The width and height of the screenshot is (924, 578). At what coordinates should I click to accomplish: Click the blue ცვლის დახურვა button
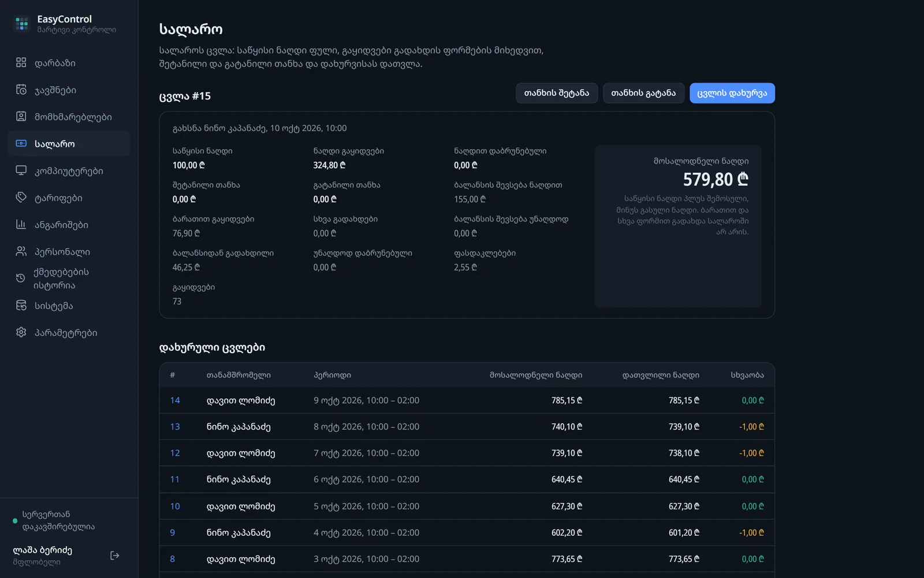click(732, 93)
